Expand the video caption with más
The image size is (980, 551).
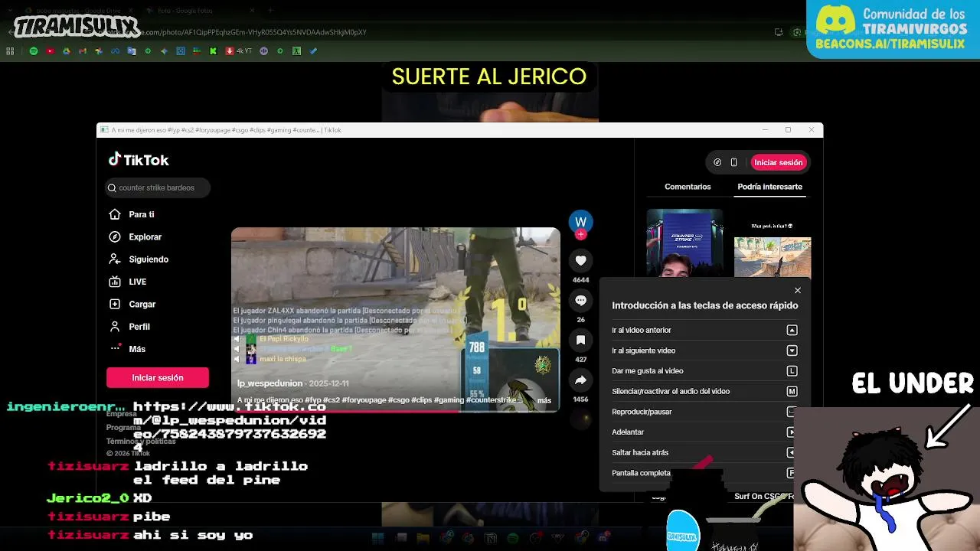544,400
